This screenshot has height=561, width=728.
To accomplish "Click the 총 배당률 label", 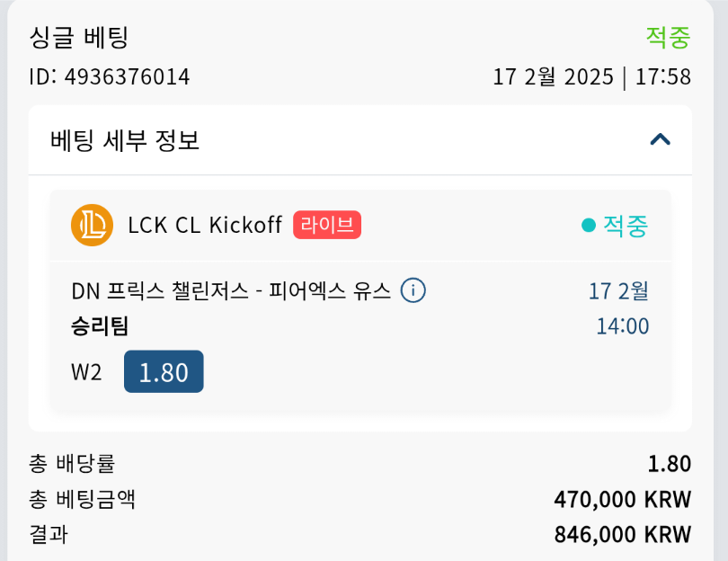I will click(x=72, y=464).
